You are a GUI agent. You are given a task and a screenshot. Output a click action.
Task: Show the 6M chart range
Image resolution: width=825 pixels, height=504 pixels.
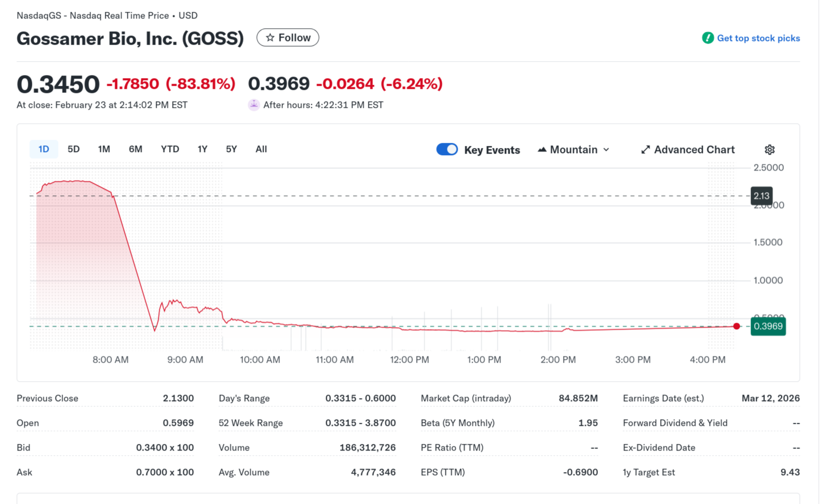coord(136,149)
